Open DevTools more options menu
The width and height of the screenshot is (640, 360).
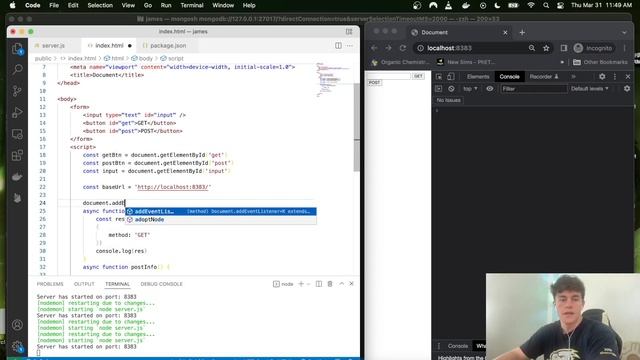point(615,77)
